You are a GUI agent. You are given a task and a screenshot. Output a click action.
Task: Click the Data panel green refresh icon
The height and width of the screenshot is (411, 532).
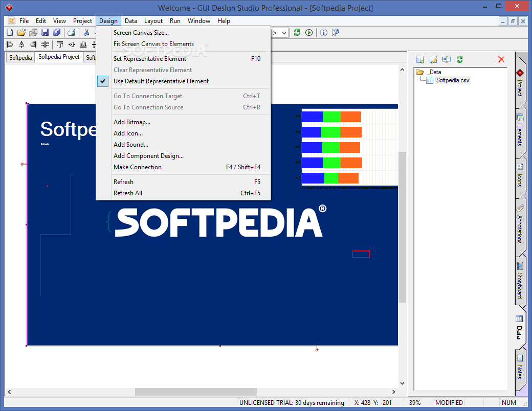460,60
